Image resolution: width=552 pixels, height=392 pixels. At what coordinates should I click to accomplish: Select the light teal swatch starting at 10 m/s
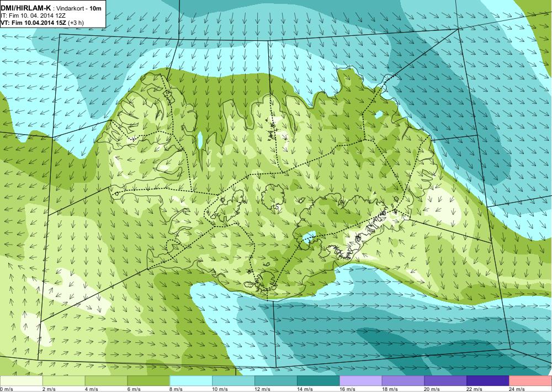pos(233,381)
